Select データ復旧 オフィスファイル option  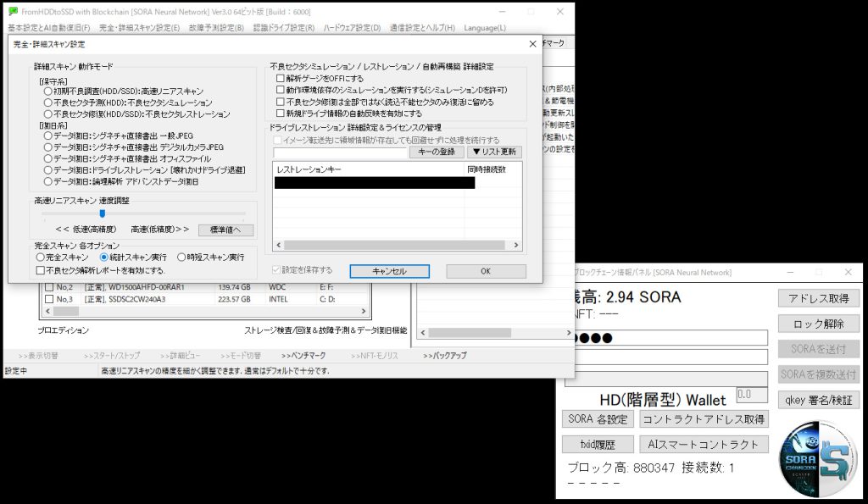[48, 158]
